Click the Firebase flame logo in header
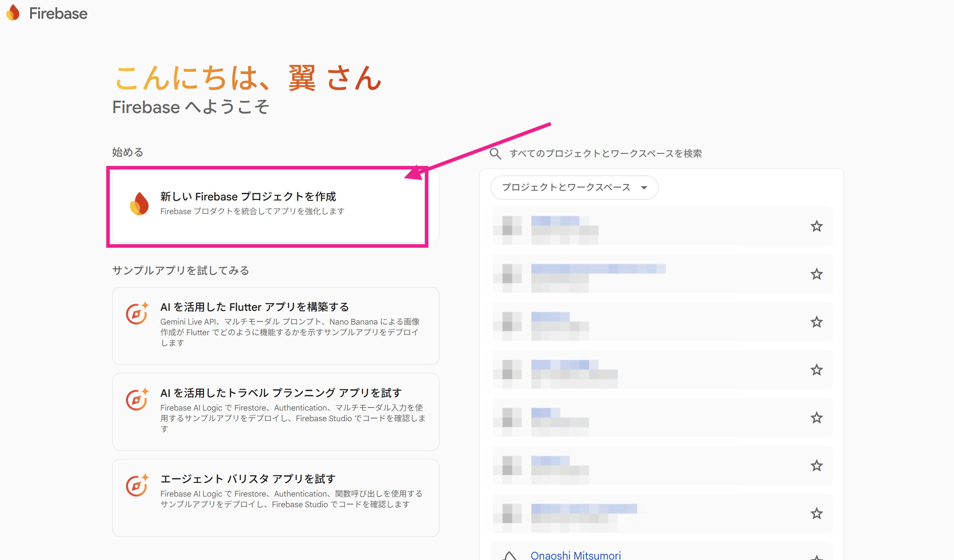 [x=13, y=13]
